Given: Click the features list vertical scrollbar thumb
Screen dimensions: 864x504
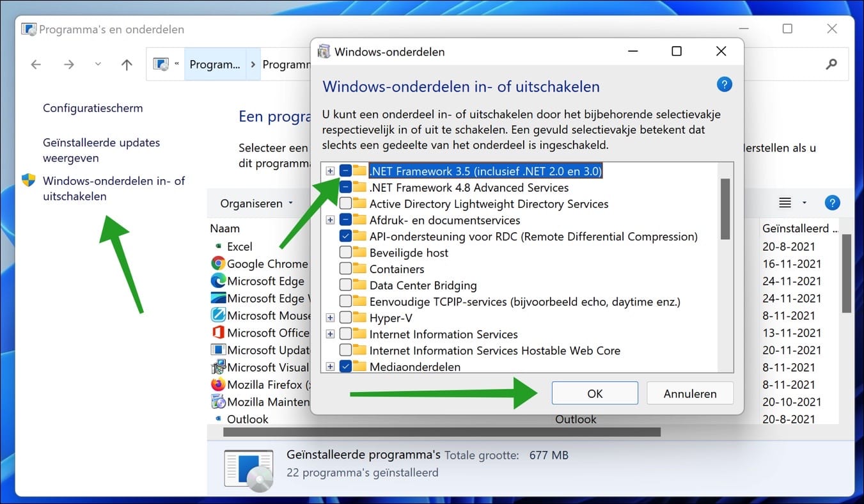Looking at the screenshot, I should click(x=725, y=209).
